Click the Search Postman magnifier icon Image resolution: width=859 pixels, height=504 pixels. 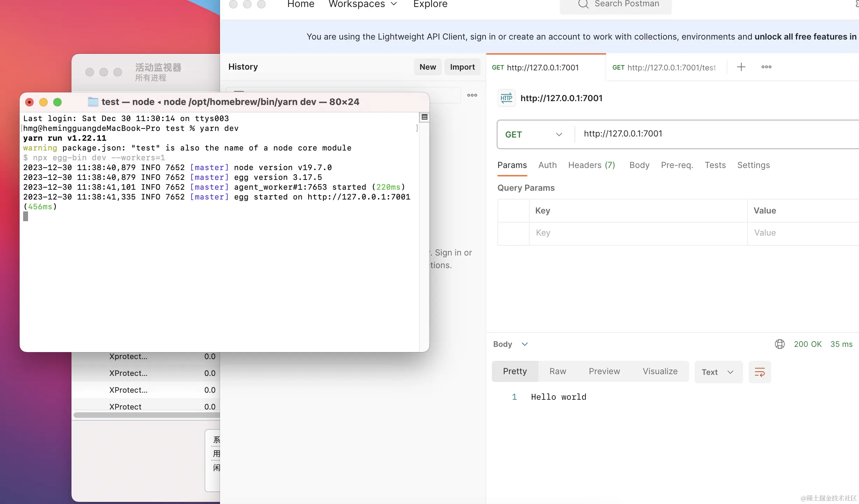(x=583, y=4)
